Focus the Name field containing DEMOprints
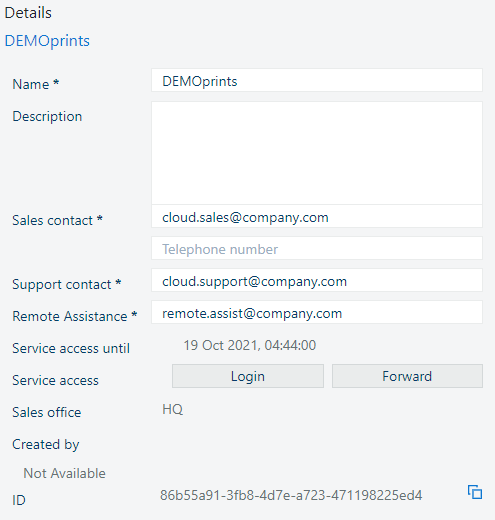This screenshot has width=495, height=520. click(x=317, y=80)
